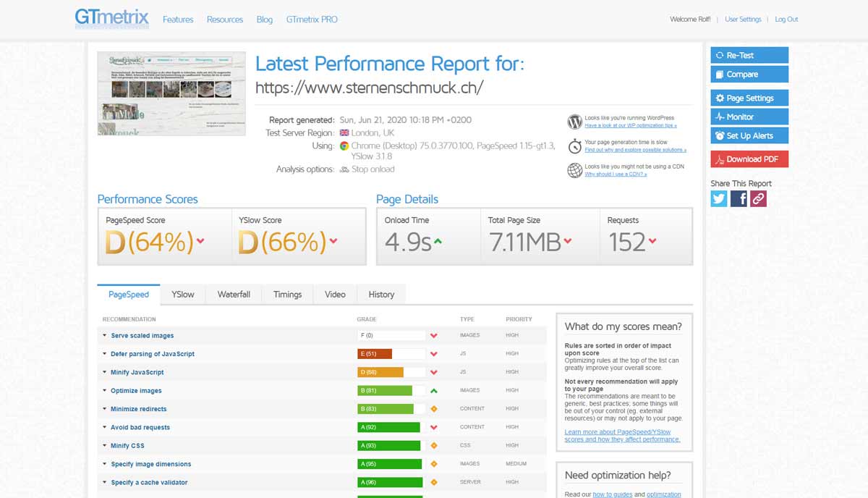Open WP optimization tips link
Viewport: 868px width, 498px height.
pos(631,126)
